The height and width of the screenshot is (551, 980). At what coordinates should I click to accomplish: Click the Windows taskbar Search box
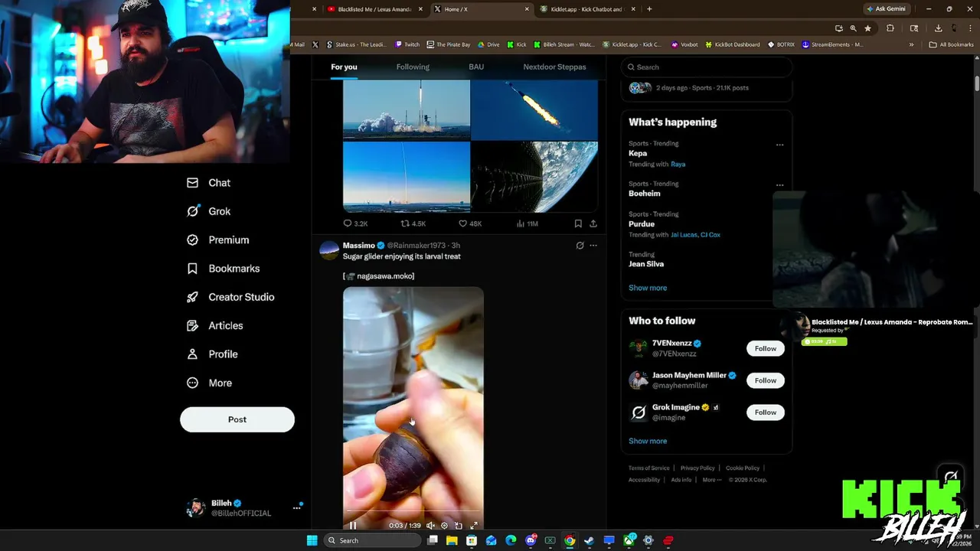[373, 540]
